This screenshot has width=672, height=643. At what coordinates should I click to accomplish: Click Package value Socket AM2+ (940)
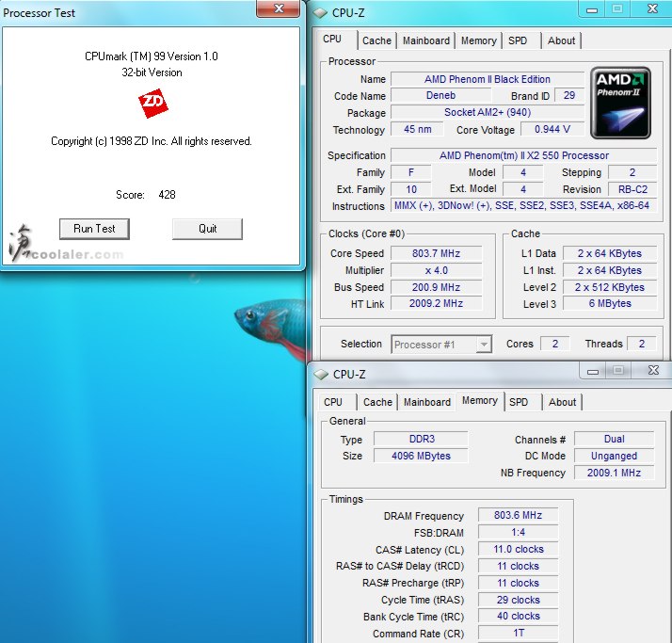click(488, 112)
